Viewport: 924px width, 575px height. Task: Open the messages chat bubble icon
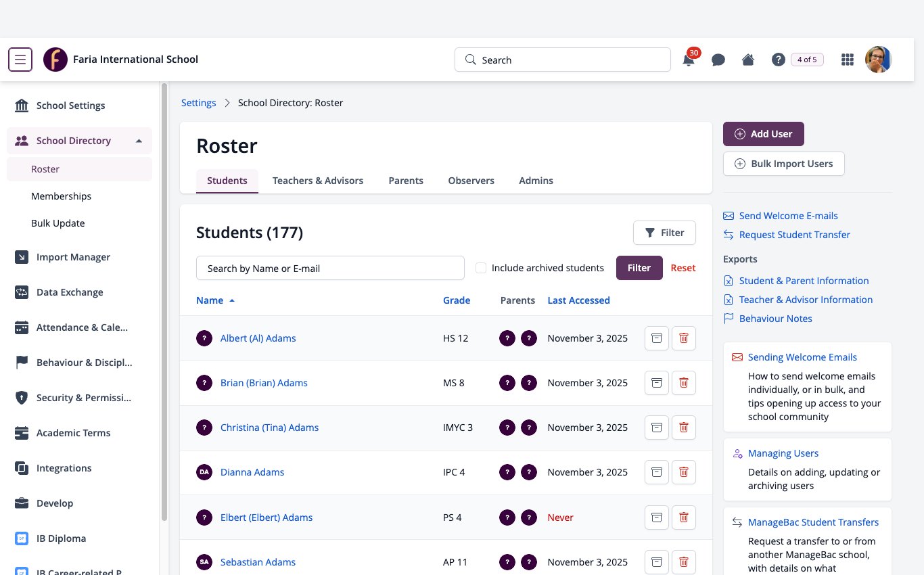point(718,60)
